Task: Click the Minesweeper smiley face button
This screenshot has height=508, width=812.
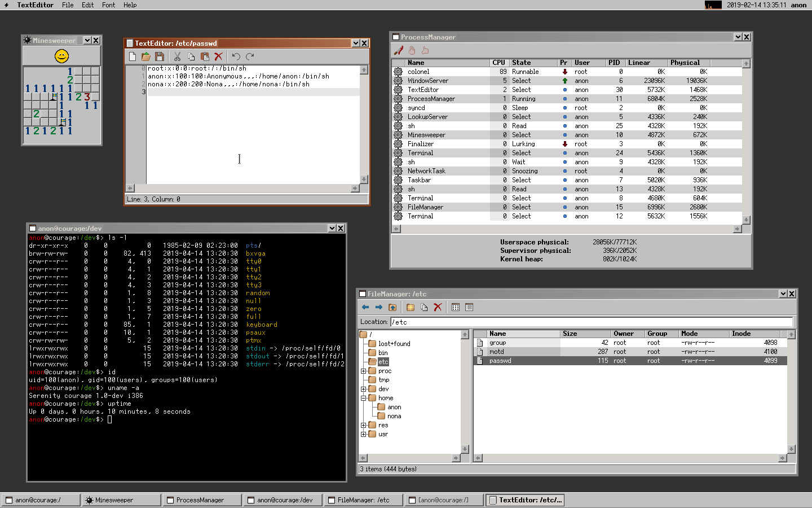Action: pos(61,56)
